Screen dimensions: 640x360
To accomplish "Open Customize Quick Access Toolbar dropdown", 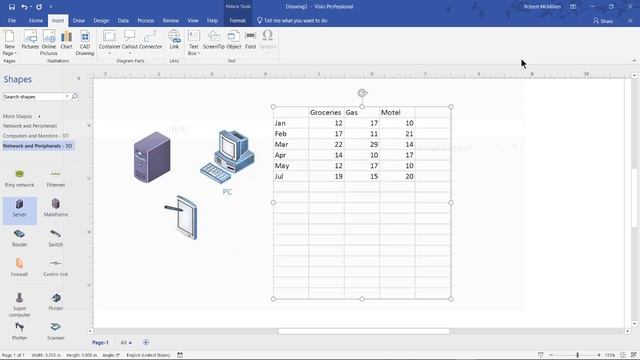I will [51, 7].
